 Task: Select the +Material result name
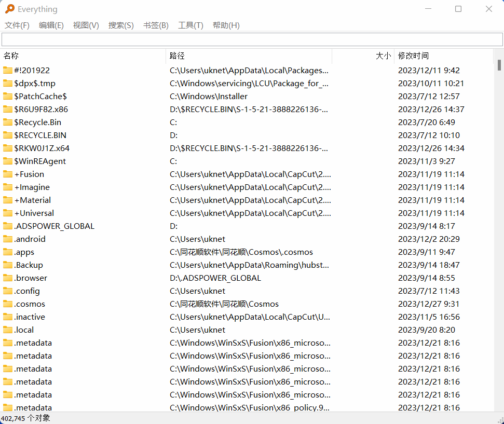pos(33,200)
